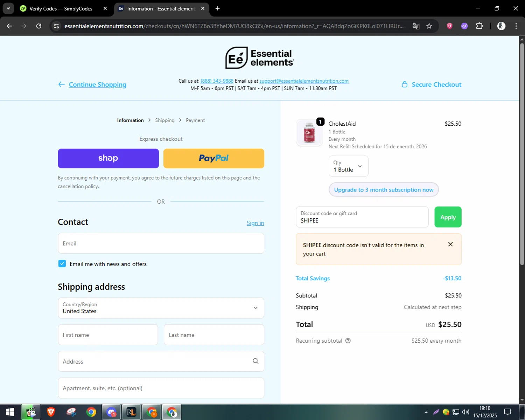This screenshot has width=525, height=420.
Task: Click the address search magnifier icon
Action: (255, 361)
